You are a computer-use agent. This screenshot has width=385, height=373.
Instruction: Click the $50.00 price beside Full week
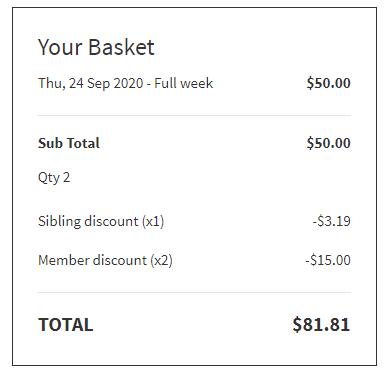click(328, 83)
